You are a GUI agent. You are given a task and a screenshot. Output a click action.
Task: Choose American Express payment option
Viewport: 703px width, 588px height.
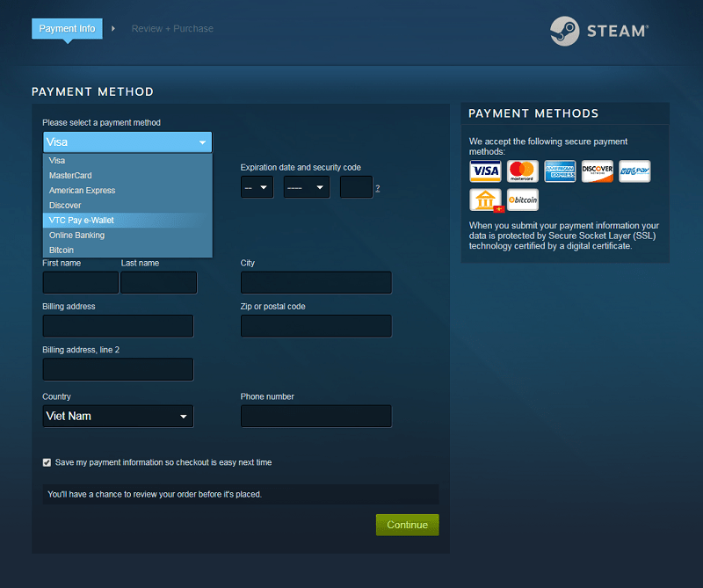[x=127, y=190]
